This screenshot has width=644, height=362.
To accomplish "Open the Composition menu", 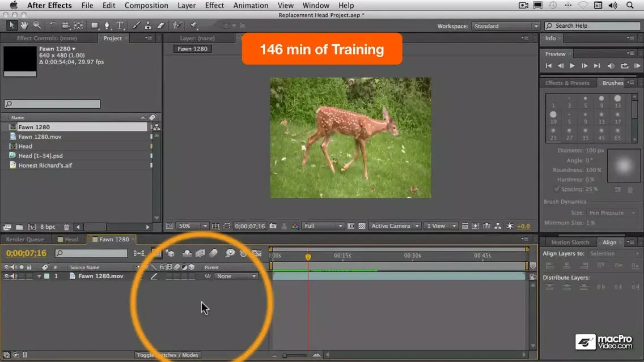I will point(146,5).
